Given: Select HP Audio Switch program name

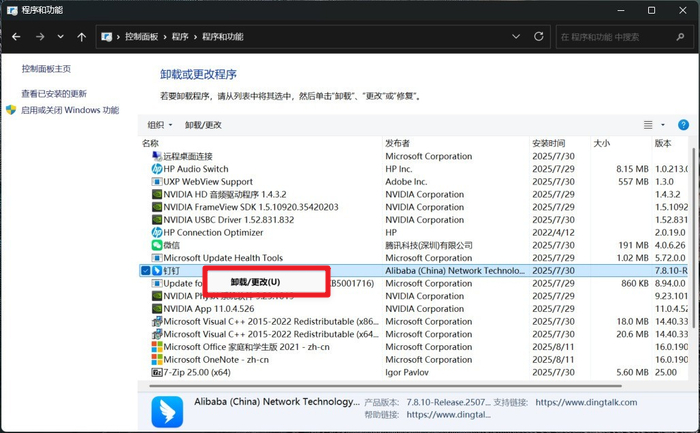Looking at the screenshot, I should pyautogui.click(x=196, y=169).
